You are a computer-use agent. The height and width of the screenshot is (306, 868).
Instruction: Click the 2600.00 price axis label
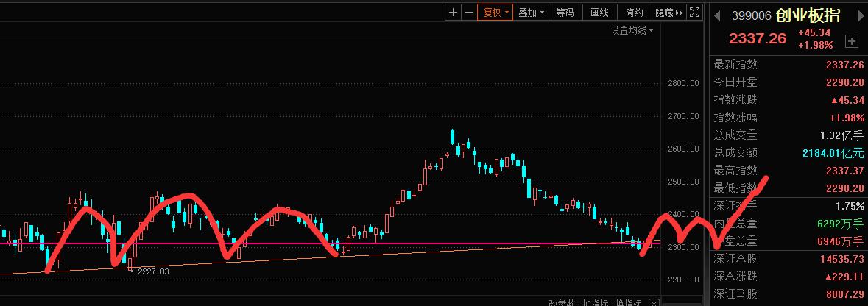click(684, 149)
